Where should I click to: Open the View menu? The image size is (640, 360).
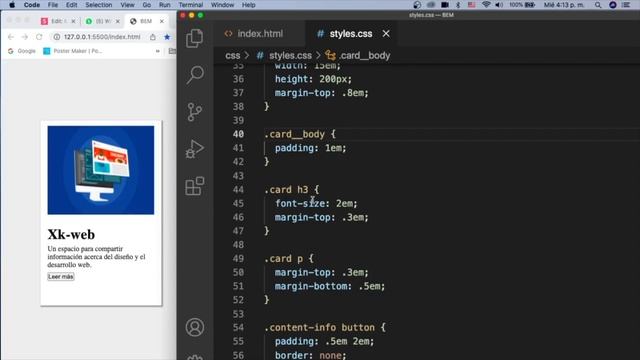tap(127, 5)
